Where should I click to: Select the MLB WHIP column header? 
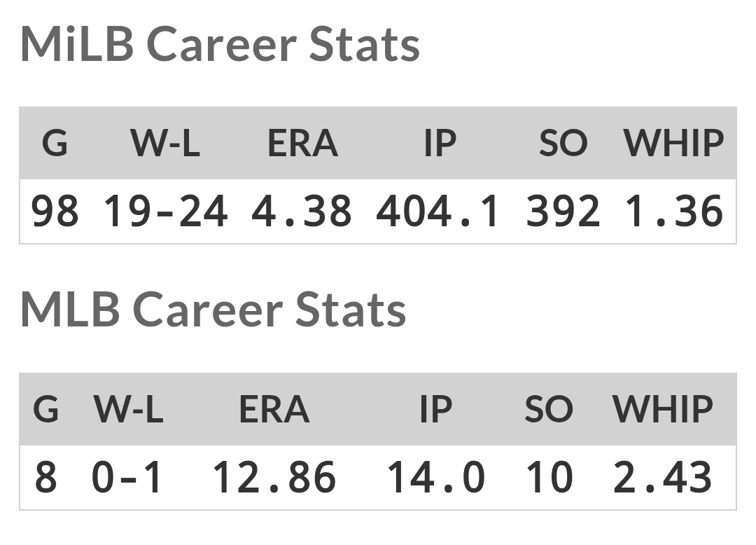point(662,410)
